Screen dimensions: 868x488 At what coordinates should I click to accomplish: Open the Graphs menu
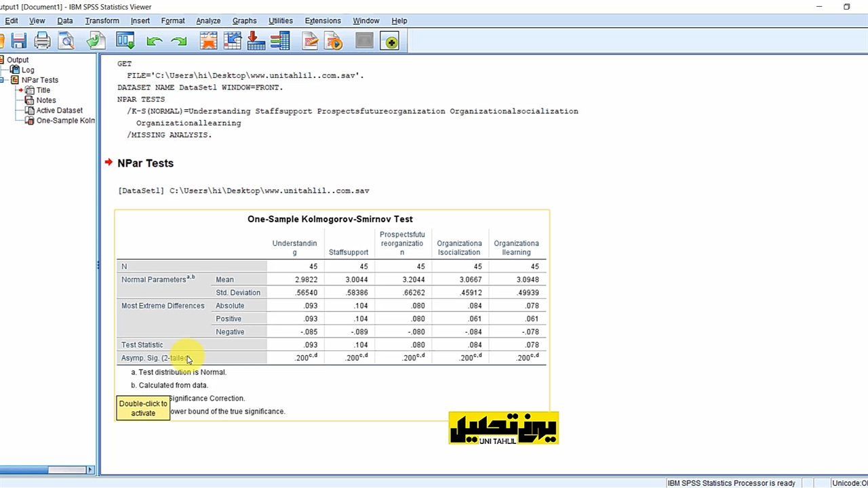click(244, 21)
